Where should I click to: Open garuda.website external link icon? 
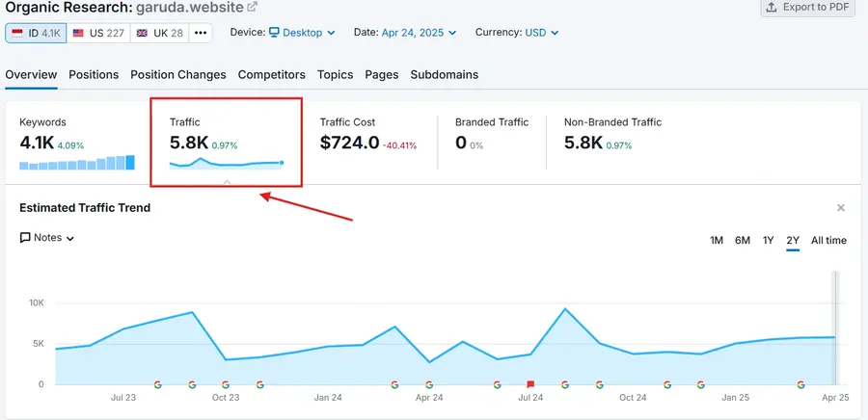pos(252,7)
